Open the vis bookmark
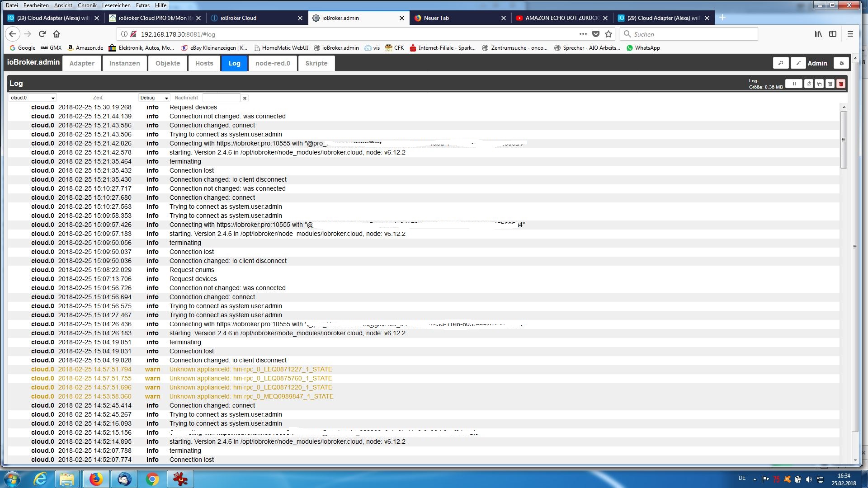 pos(372,48)
